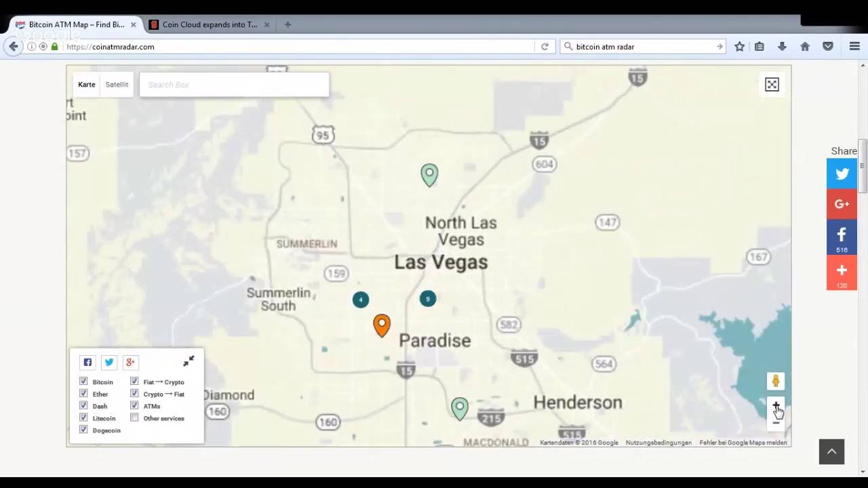Uncheck the Litecoin filter checkbox
Screen dimensions: 868x488
tap(83, 418)
